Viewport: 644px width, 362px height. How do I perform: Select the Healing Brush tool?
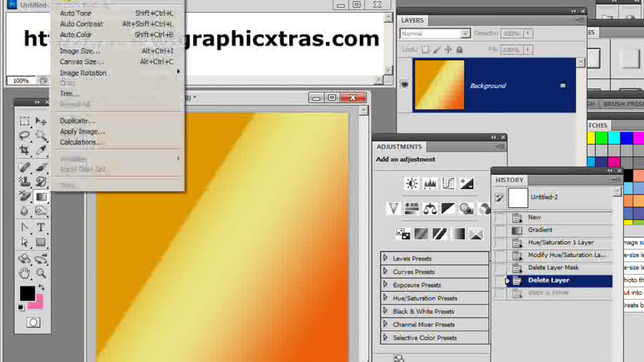pyautogui.click(x=24, y=167)
